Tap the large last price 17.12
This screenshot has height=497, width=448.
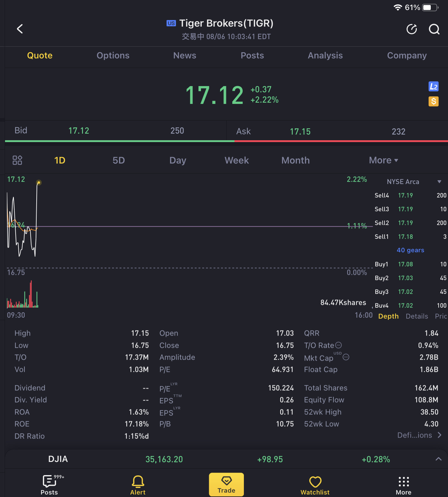[214, 95]
